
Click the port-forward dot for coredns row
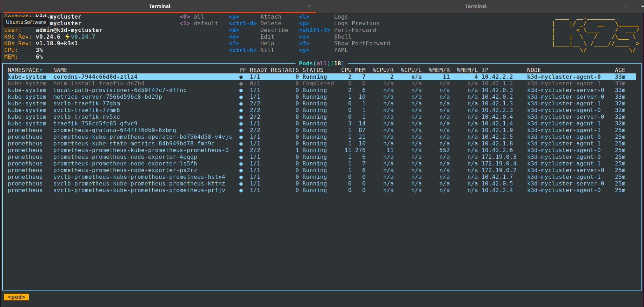(x=241, y=77)
